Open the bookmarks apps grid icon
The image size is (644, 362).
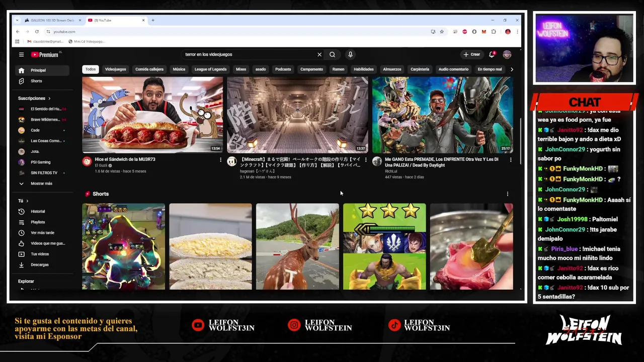(17, 41)
